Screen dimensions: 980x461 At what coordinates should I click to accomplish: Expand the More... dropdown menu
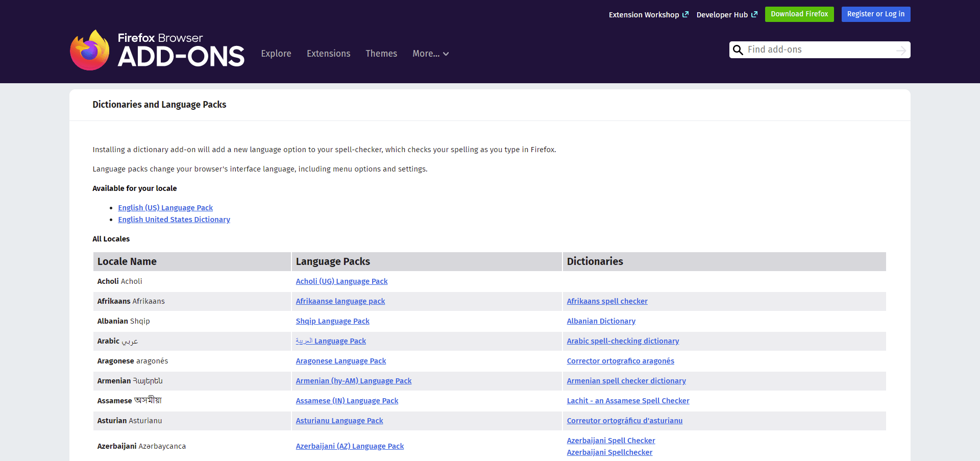point(431,54)
